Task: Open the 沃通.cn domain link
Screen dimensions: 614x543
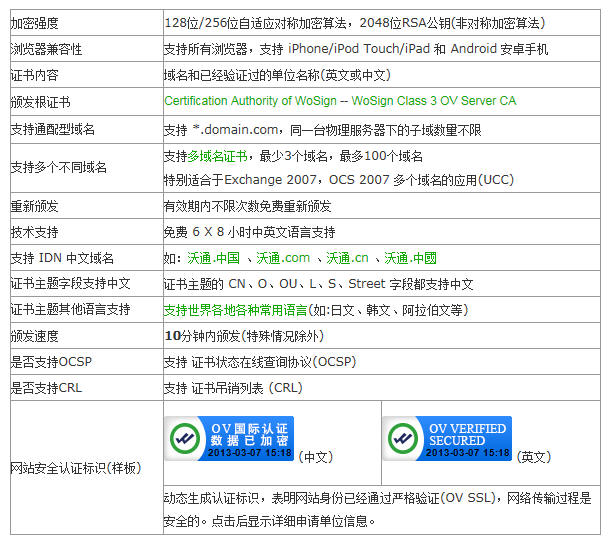Action: click(x=347, y=258)
